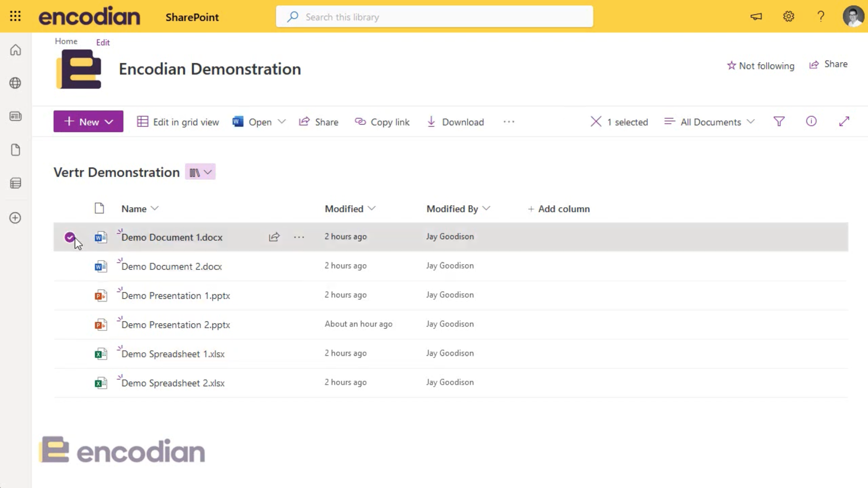Click the Create plus circle icon
The width and height of the screenshot is (868, 488).
15,218
